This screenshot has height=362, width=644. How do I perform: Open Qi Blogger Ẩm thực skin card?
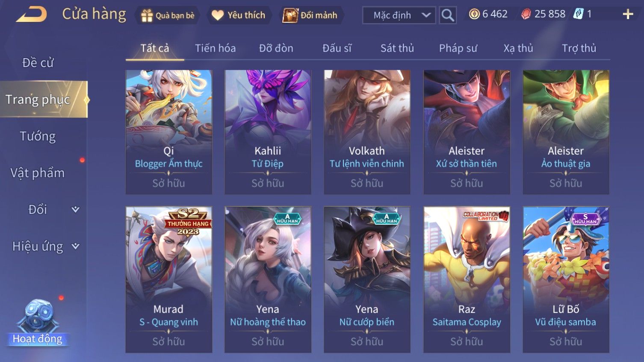(168, 132)
